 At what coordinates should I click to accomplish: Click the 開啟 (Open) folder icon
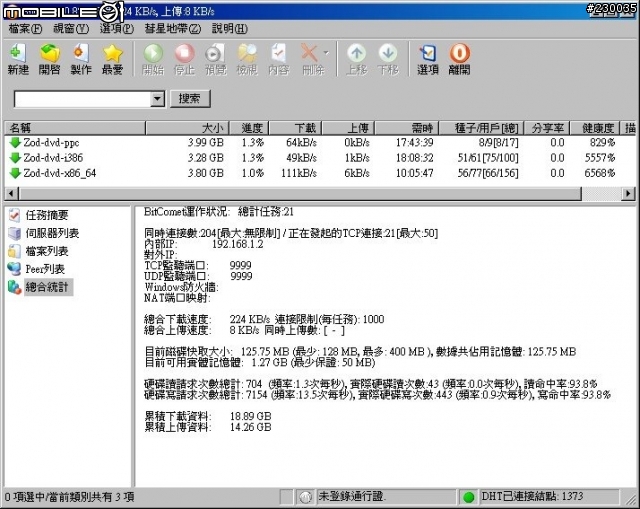pyautogui.click(x=49, y=59)
